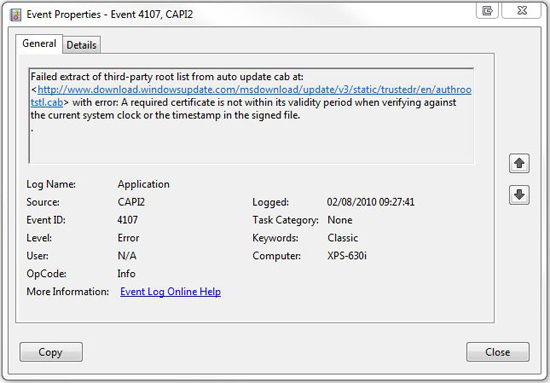
Task: Click the 'Event ID:' label
Action: point(46,220)
